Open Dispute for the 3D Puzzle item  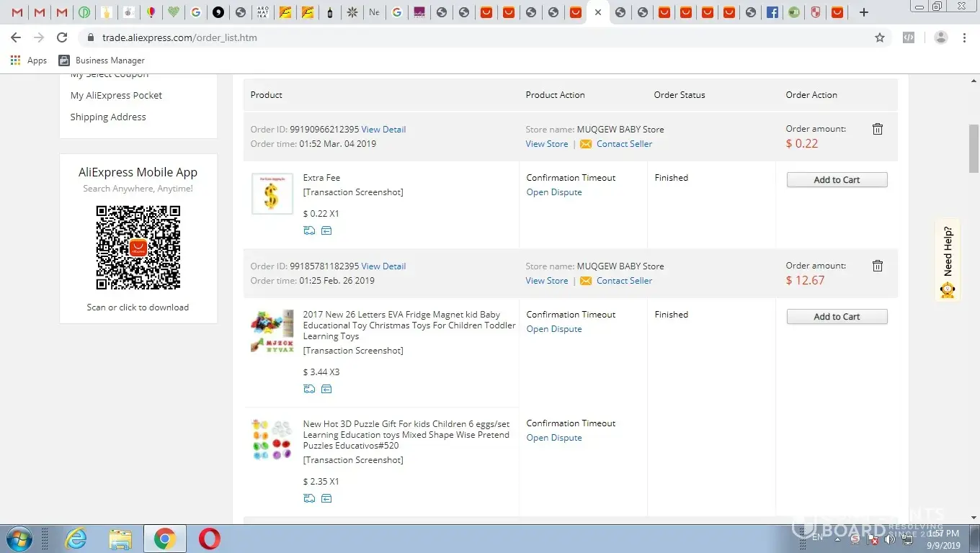click(553, 438)
